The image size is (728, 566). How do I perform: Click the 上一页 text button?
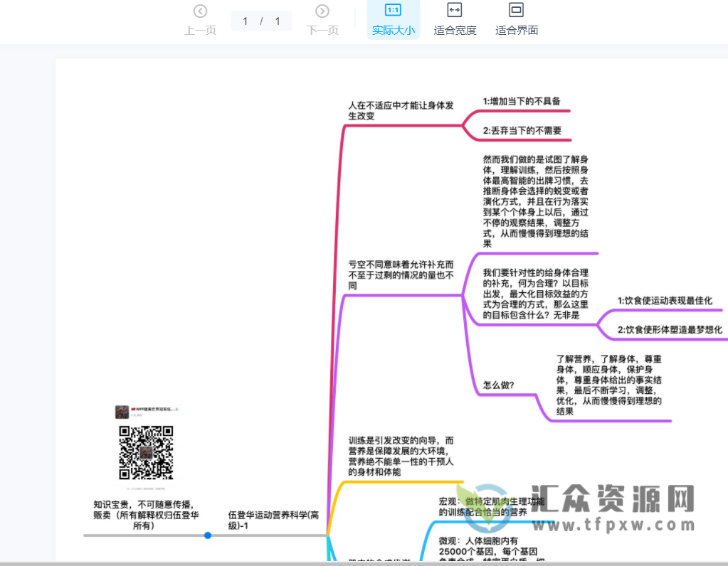pos(201,31)
